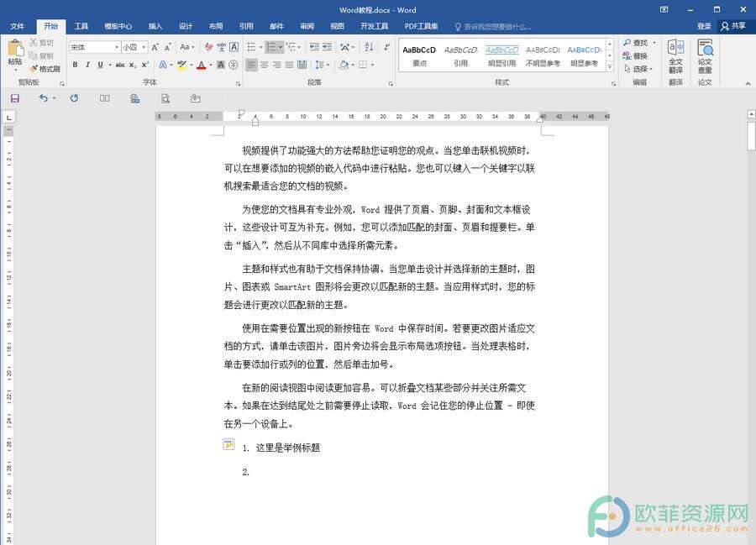
Task: Justify the paragraph text
Action: click(289, 64)
